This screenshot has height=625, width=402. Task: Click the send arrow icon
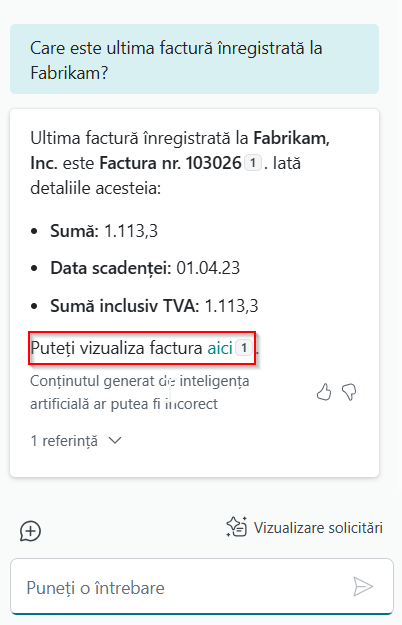[x=363, y=586]
